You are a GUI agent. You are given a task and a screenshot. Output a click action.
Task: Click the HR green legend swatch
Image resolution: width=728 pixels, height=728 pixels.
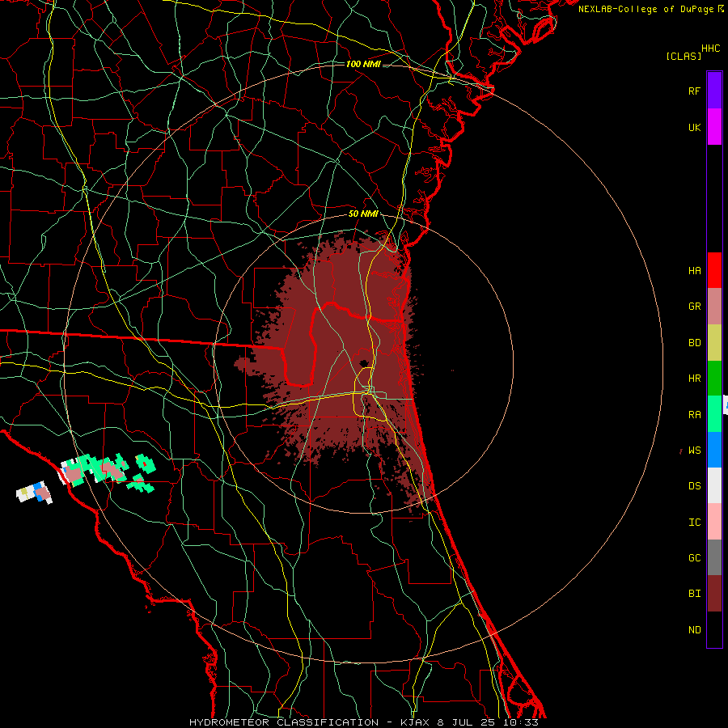(x=714, y=379)
